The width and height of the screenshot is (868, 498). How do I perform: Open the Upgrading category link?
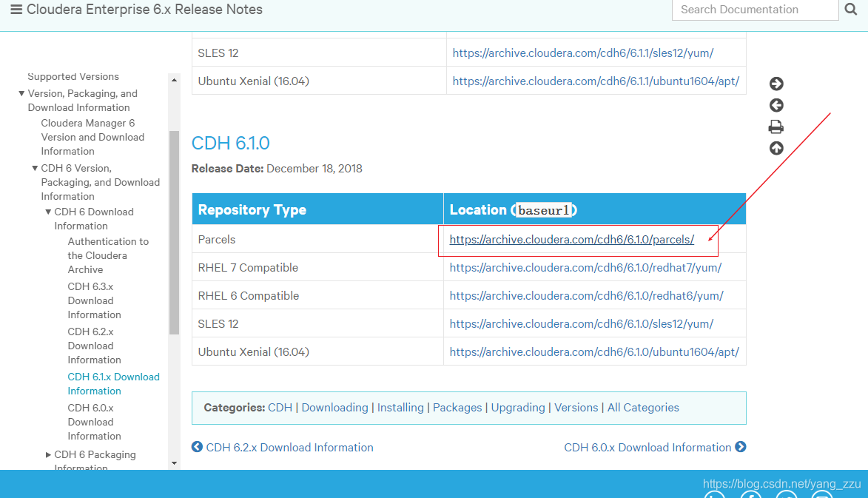tap(518, 408)
